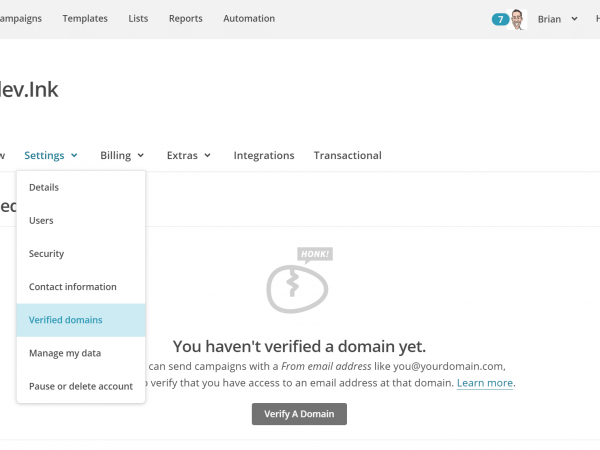Choose Contact information menu item
Screen dimensions: 600x450
tap(72, 287)
